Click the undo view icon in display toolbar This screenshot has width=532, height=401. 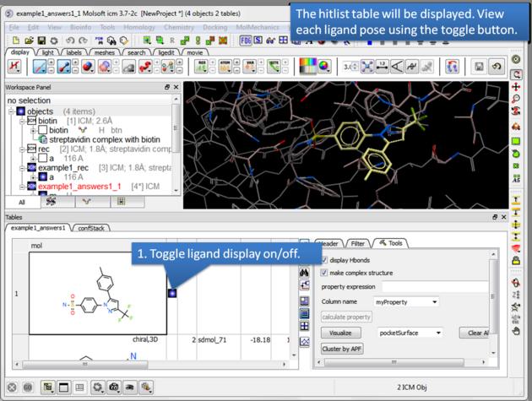pyautogui.click(x=495, y=66)
